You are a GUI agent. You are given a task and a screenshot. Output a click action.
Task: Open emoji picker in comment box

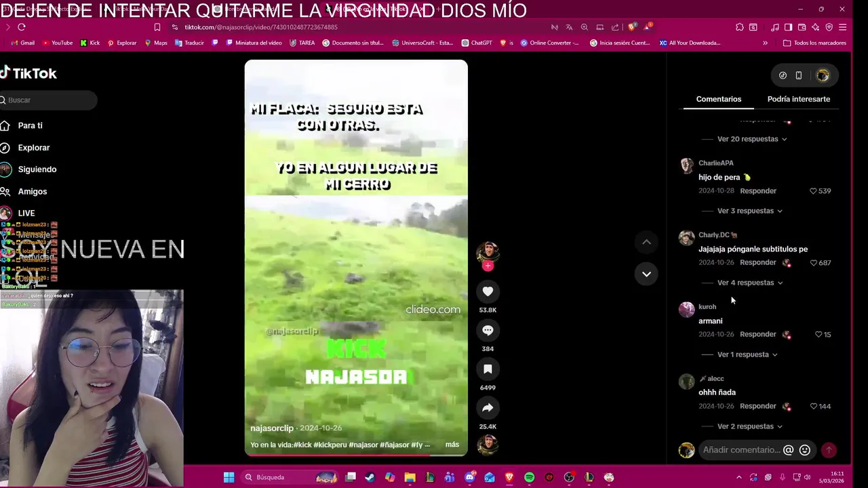tap(805, 450)
